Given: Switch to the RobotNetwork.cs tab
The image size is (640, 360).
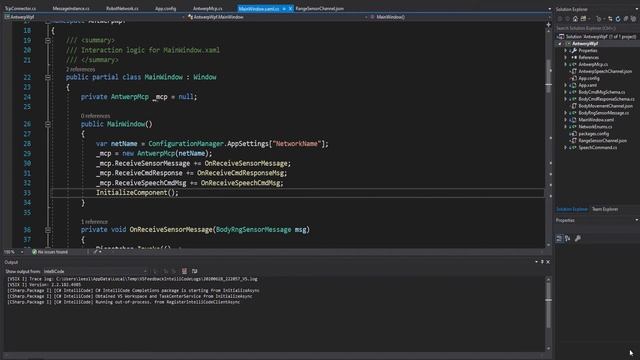Looking at the screenshot, I should tap(122, 9).
